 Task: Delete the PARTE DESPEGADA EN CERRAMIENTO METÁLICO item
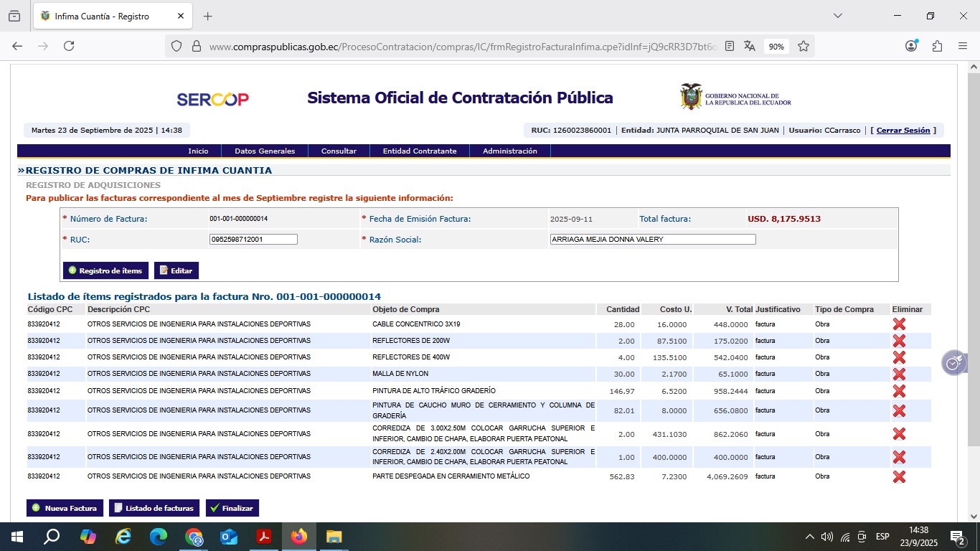(898, 476)
